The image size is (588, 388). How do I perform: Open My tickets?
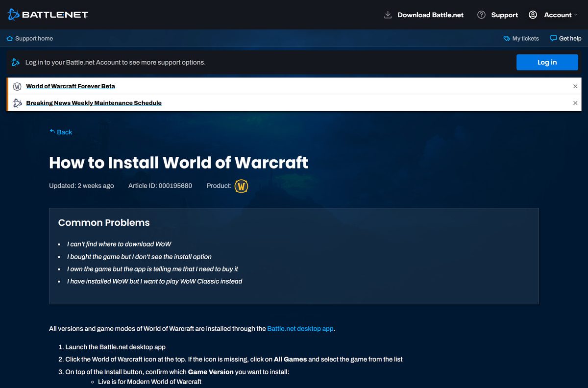525,38
